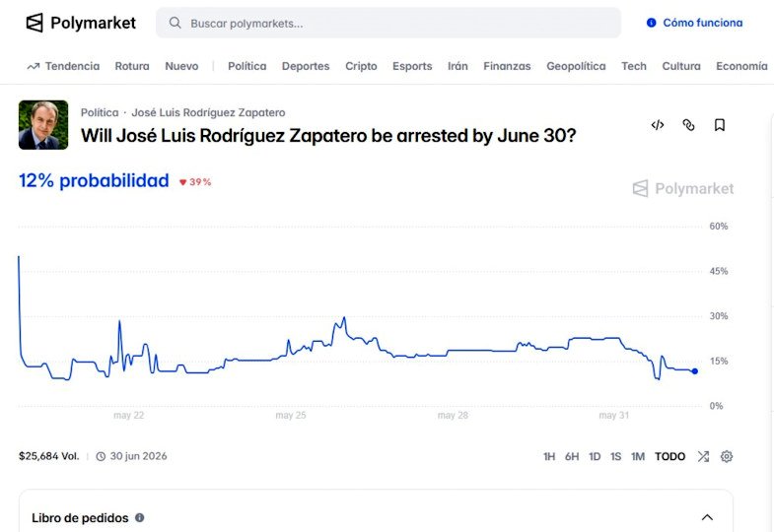Open José Luis Rodríguez Zapatero breadcrumb

[x=208, y=112]
